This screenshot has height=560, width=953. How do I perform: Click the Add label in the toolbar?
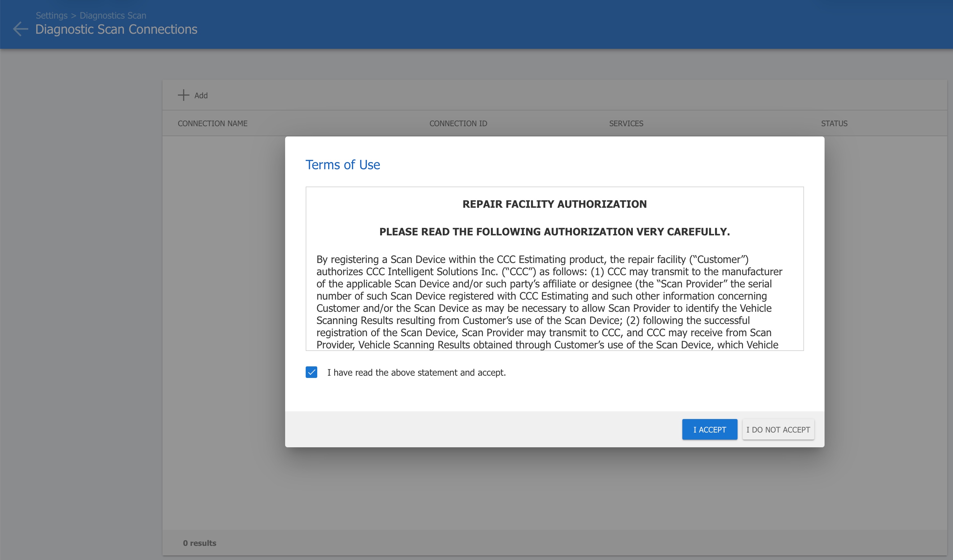point(201,95)
